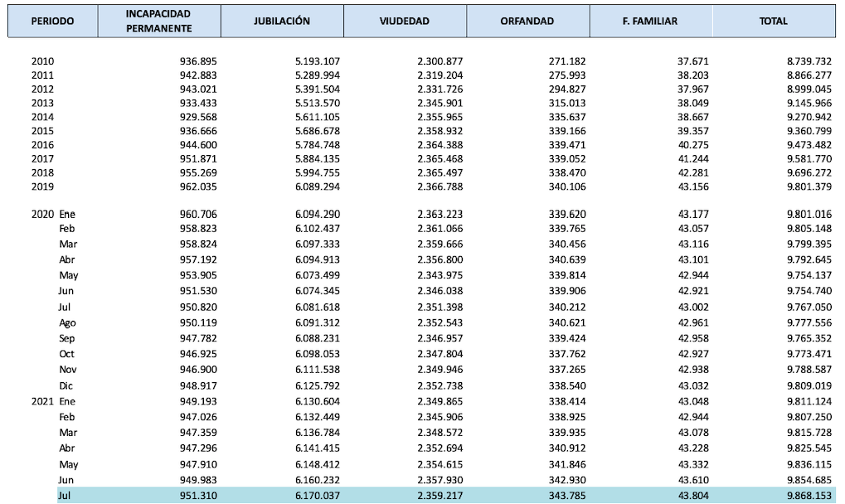Screen dimensions: 845x504
Task: Click the 2021 Ene period label
Action: tap(54, 402)
